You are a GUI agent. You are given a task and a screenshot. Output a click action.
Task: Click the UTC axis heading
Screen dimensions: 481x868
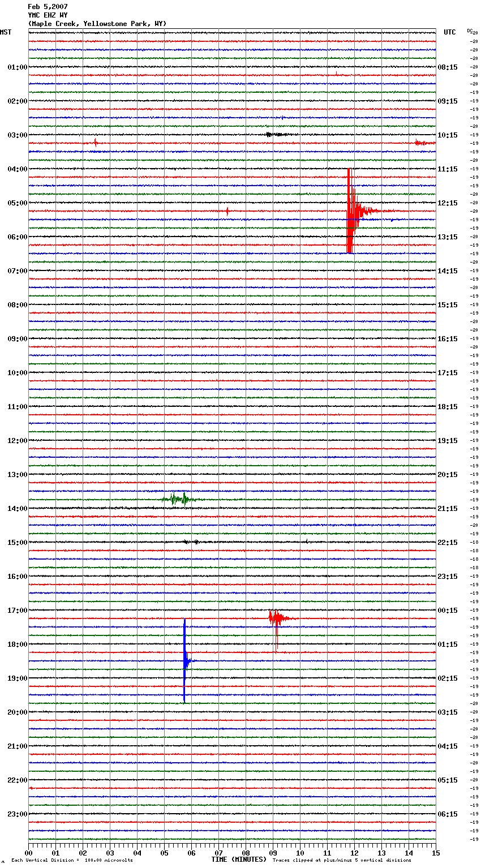point(449,32)
